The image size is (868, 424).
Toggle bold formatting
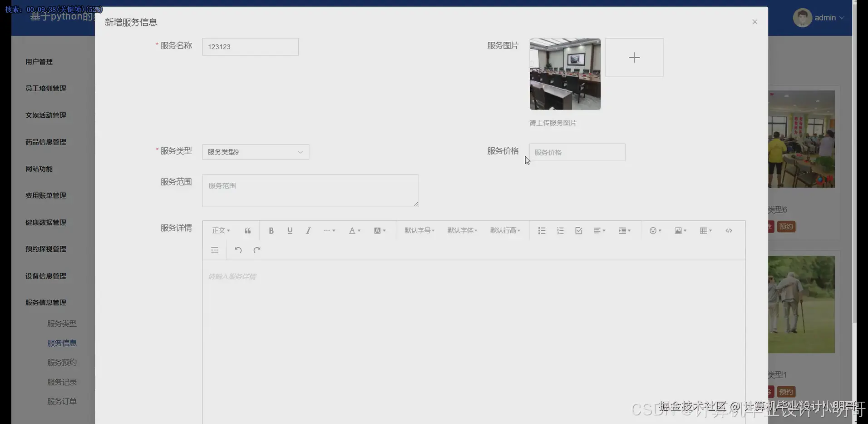pyautogui.click(x=271, y=230)
